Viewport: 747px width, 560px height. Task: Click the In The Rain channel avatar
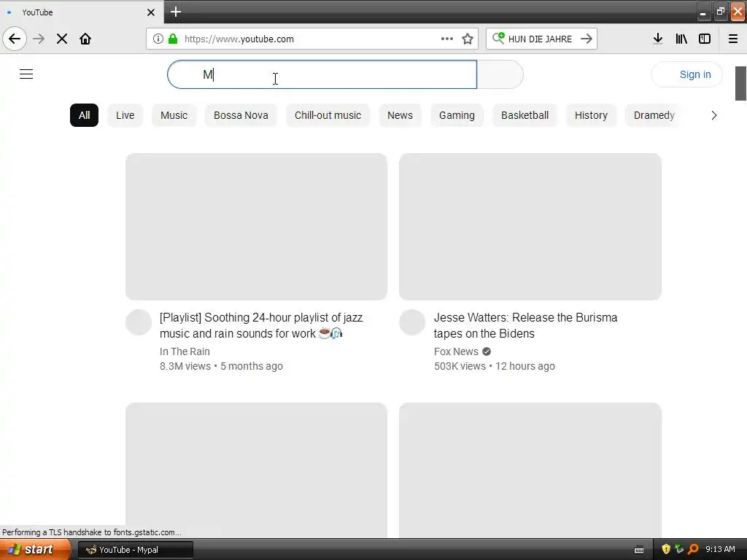(x=139, y=322)
